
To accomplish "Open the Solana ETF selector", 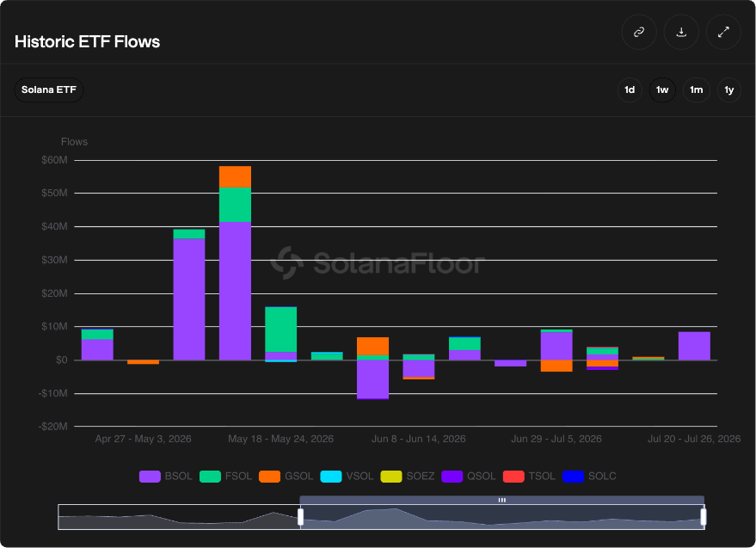I will (49, 90).
